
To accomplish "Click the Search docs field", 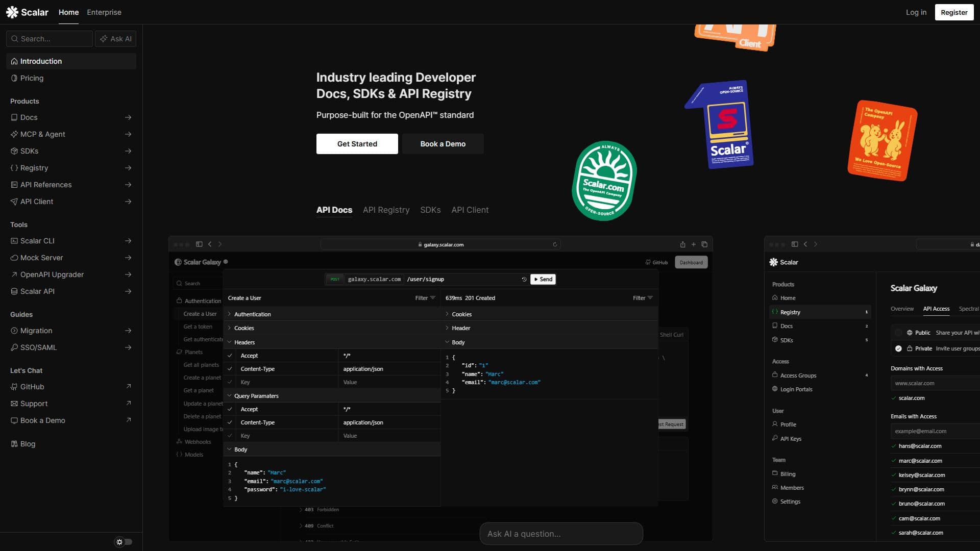I will 50,39.
